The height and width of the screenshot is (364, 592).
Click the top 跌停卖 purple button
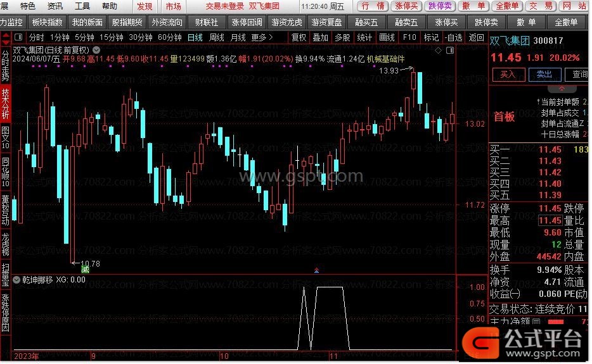tap(441, 6)
